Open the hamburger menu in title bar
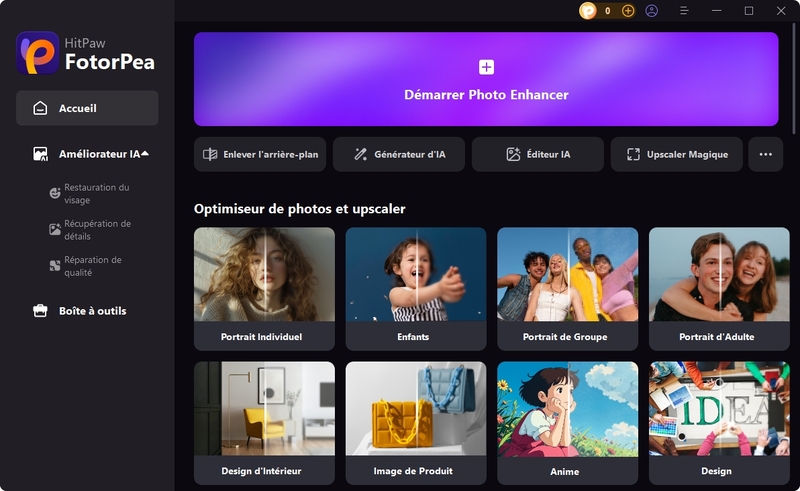The width and height of the screenshot is (800, 491). 684,11
